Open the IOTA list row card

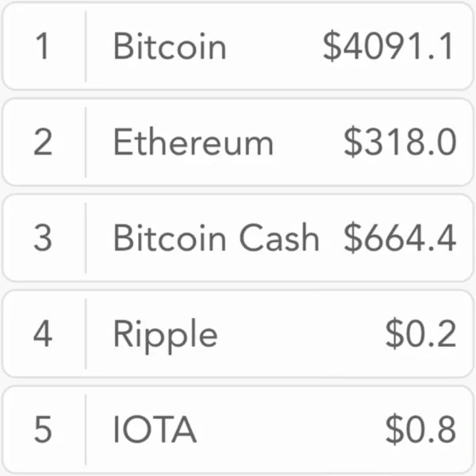pos(286,429)
